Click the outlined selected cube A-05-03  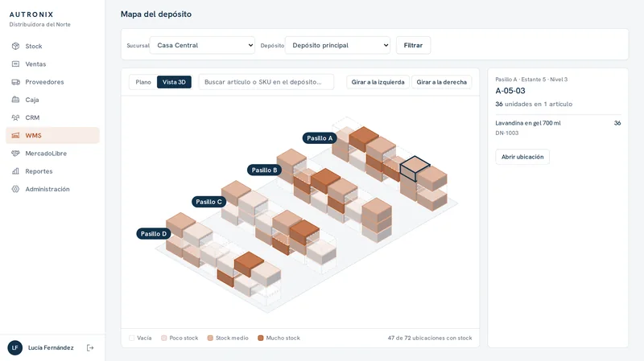[415, 169]
